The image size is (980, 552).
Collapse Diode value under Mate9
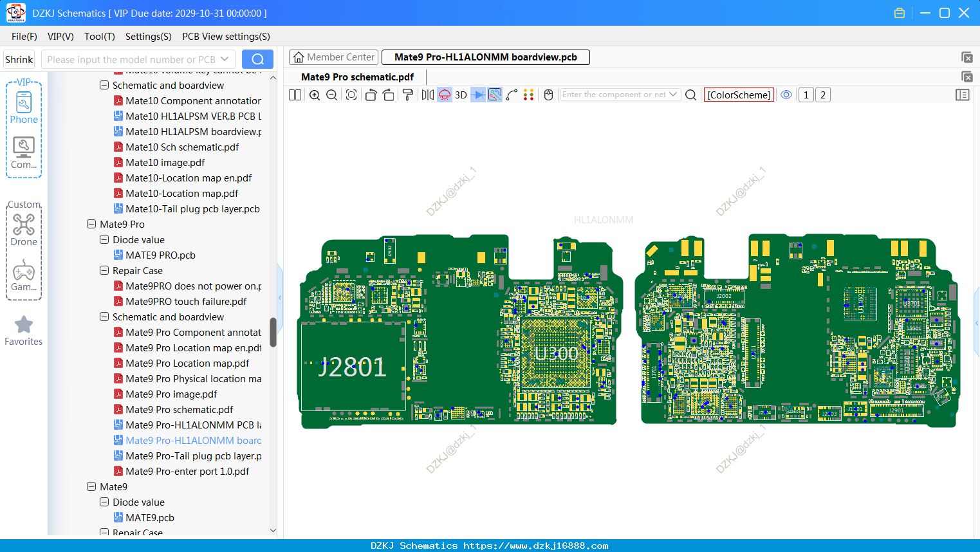pos(104,502)
